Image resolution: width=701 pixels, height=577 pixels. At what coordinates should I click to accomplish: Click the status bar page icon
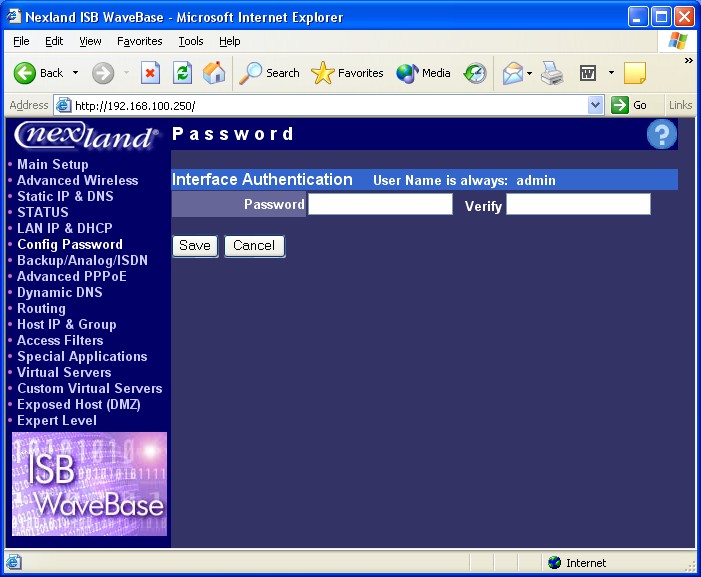pos(13,562)
